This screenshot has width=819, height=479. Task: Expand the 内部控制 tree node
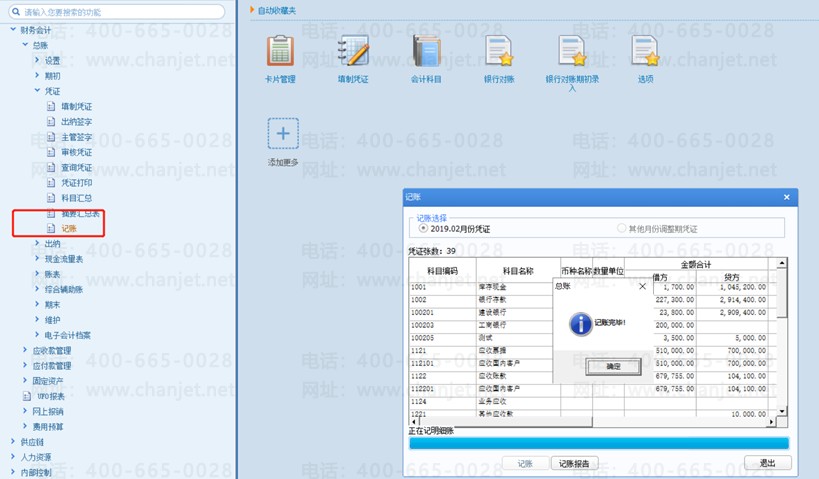pos(13,472)
